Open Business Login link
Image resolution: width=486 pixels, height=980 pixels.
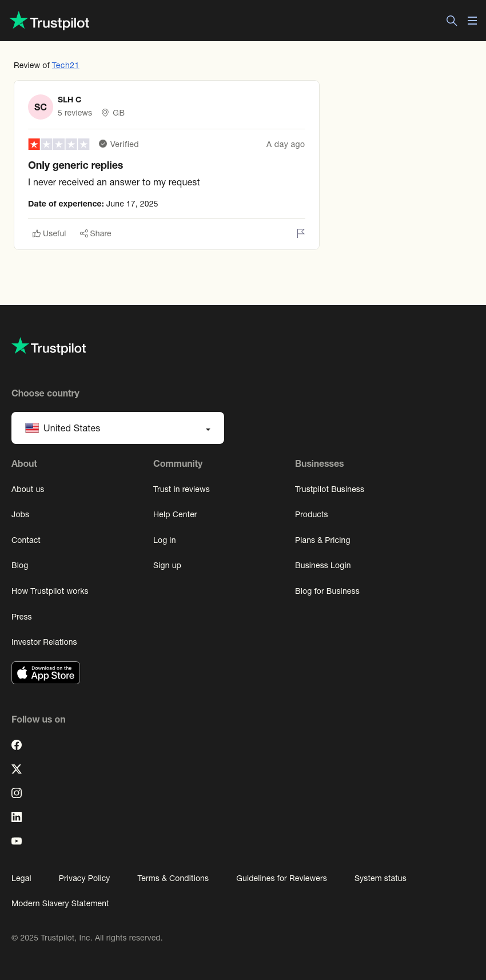(322, 565)
